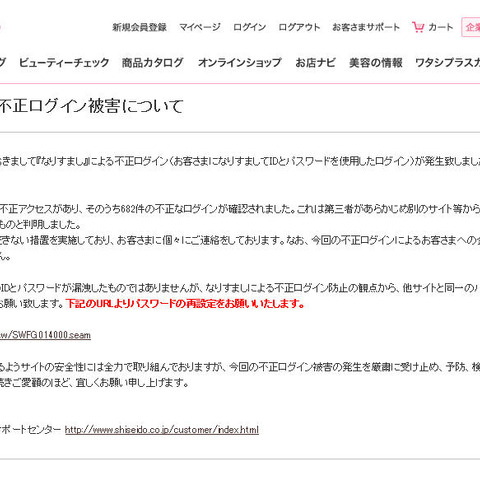Screen dimensions: 480x480
Task: Go to マイページ
Action: coord(200,27)
